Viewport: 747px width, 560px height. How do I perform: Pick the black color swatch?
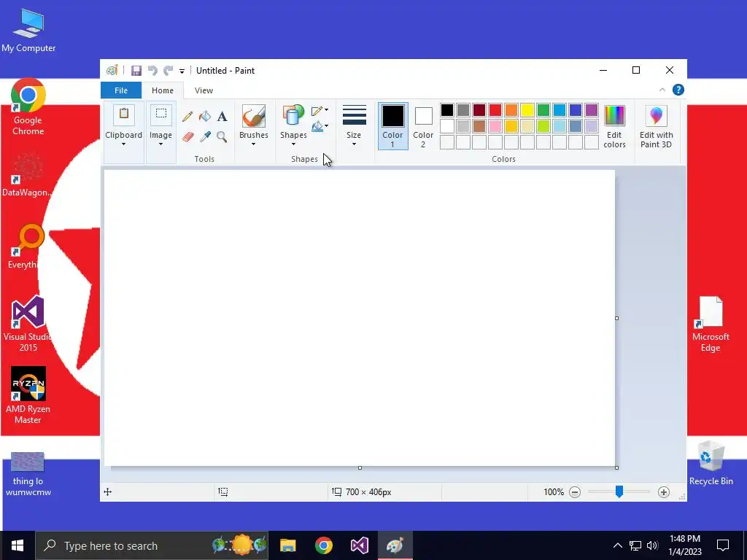pos(447,110)
